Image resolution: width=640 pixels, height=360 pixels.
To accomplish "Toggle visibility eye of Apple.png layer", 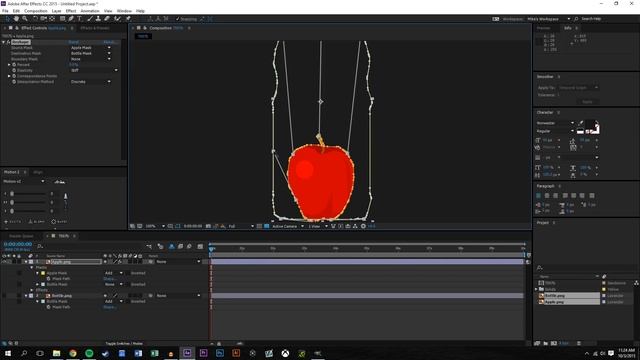I will [x=4, y=262].
